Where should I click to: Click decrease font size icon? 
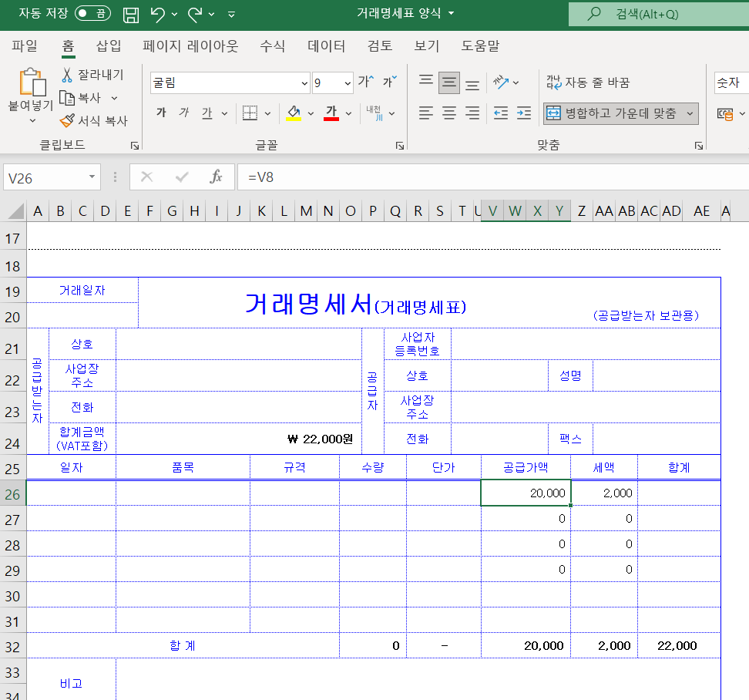tap(390, 82)
